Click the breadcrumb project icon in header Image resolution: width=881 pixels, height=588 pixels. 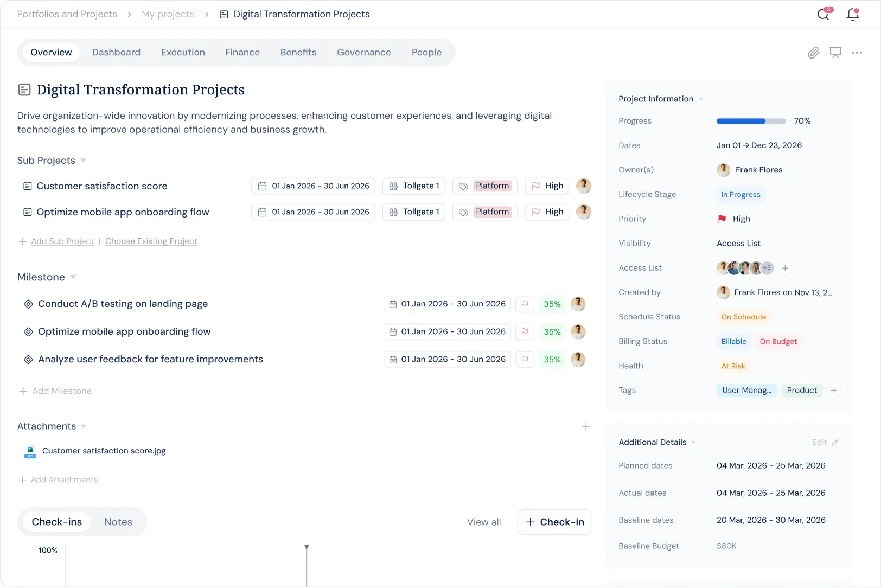coord(224,15)
